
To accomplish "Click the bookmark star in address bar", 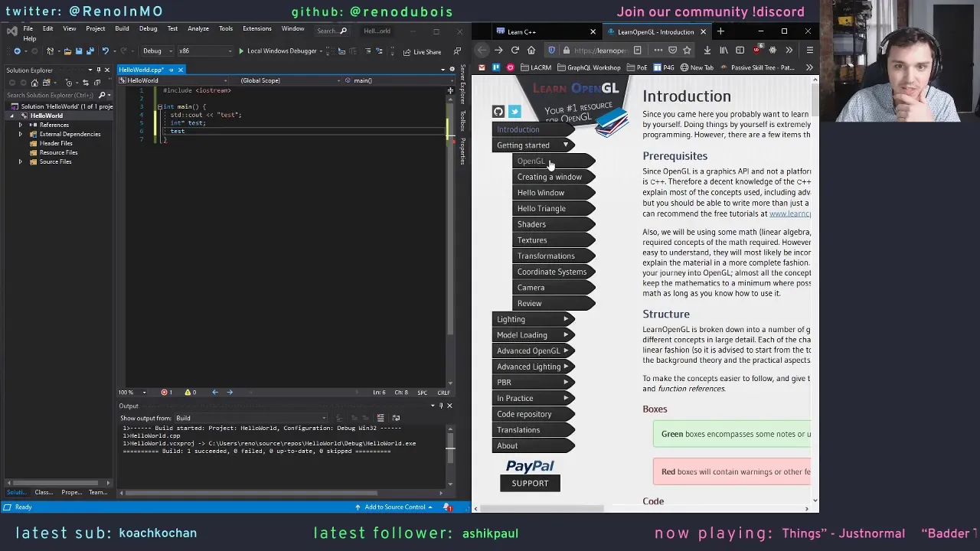I will (x=687, y=51).
